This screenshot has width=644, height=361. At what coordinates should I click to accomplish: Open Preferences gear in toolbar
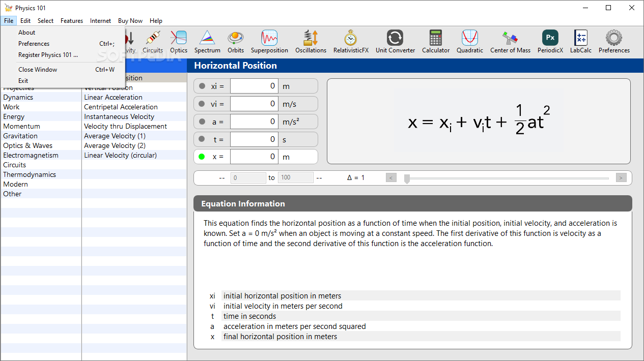(x=614, y=42)
